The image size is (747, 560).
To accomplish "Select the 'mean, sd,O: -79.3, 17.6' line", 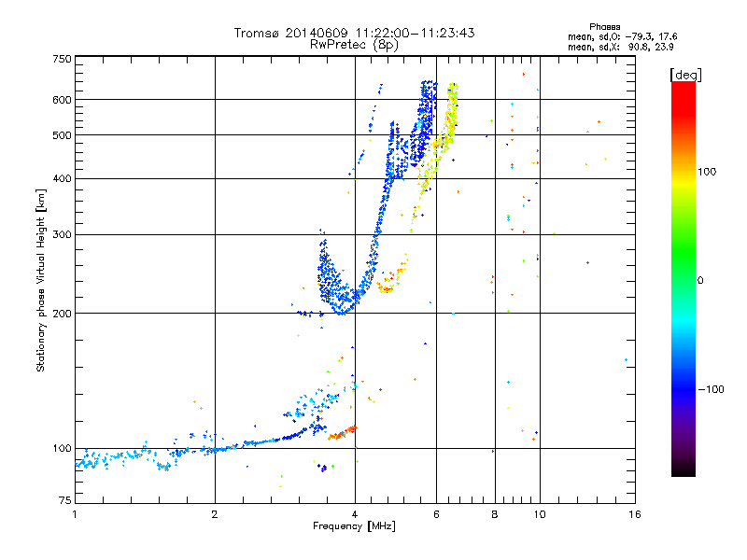I will [x=622, y=36].
